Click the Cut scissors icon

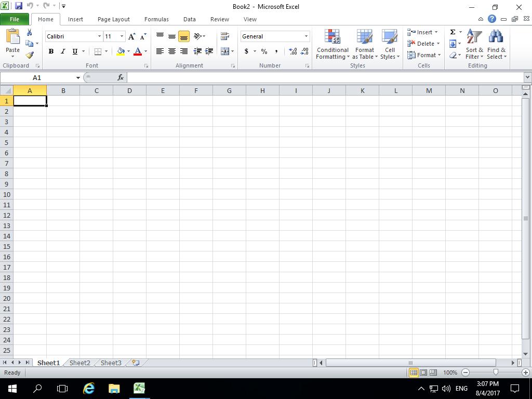pos(30,33)
